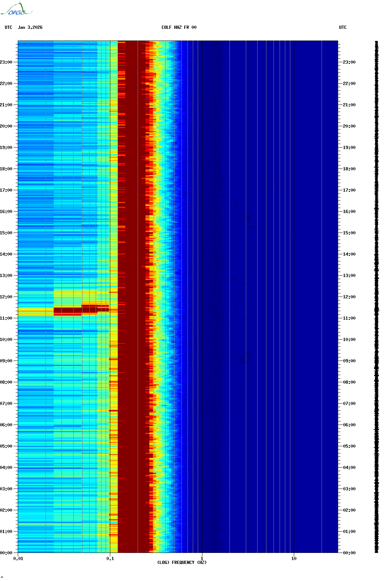Click the left 03:00 time label
The image size is (392, 581).
6,489
